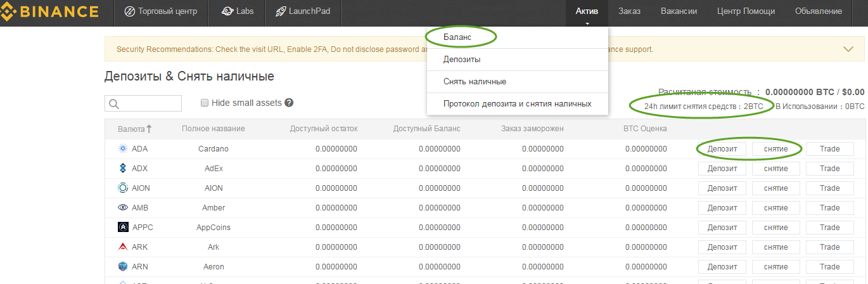The image size is (868, 284).
Task: Click the Aeron ARN coin icon
Action: click(x=123, y=266)
